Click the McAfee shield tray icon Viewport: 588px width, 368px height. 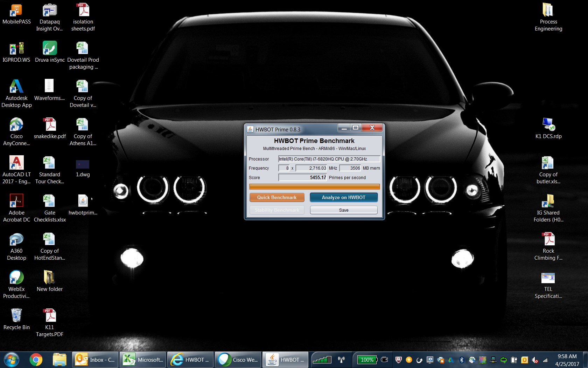coord(398,360)
